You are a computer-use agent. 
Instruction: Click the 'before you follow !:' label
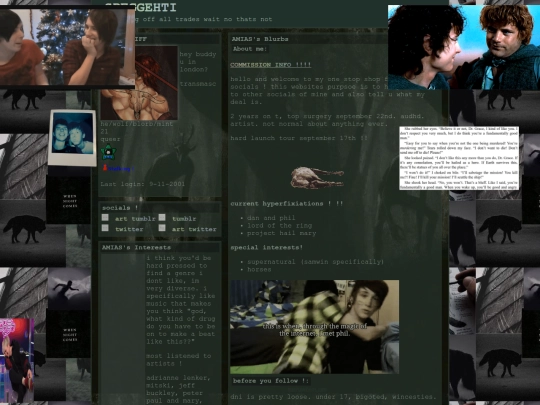pyautogui.click(x=271, y=381)
